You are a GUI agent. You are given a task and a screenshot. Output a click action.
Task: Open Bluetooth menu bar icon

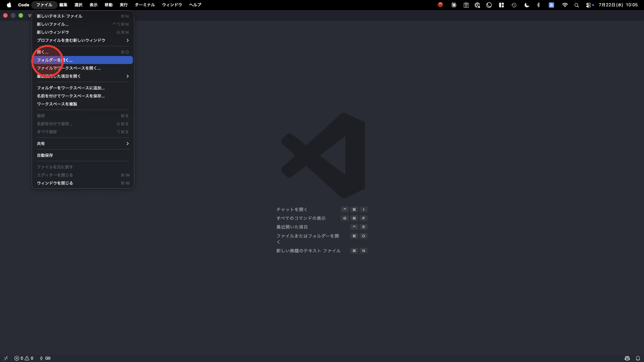tap(538, 5)
